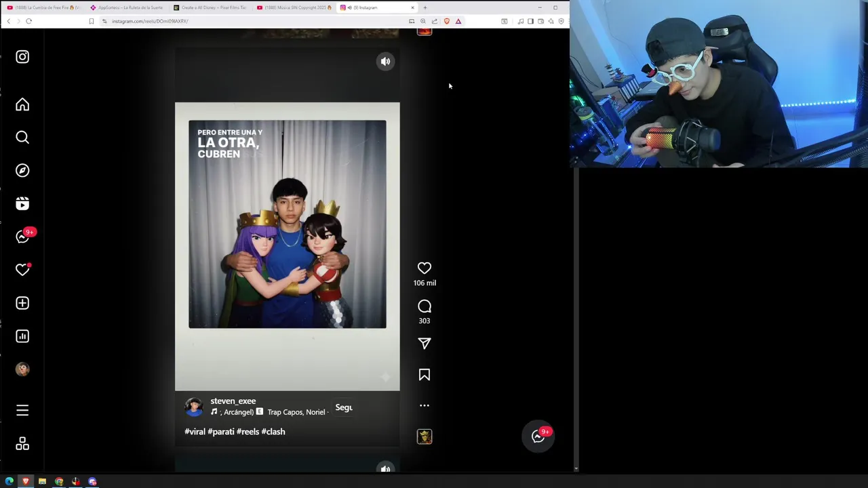Open the reel audio thumbnail
Image resolution: width=868 pixels, height=488 pixels.
[x=425, y=436]
